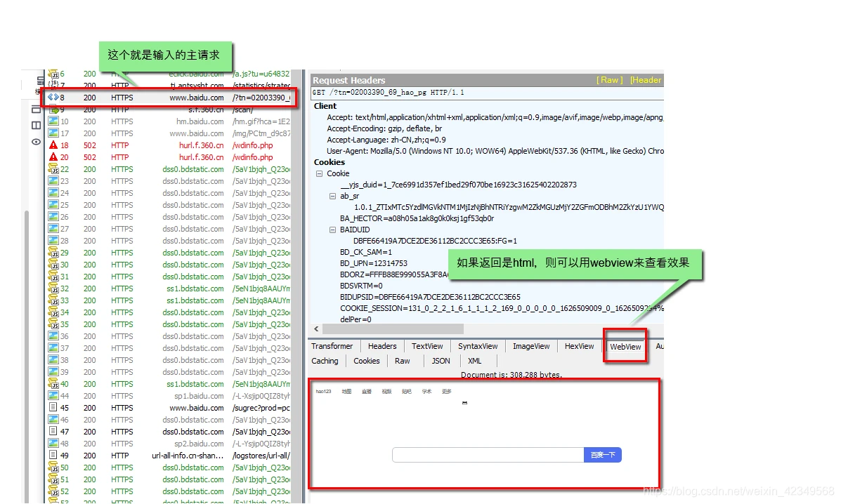Viewport: 841px width, 504px height.
Task: Switch to the Transformer tab
Action: 332,347
